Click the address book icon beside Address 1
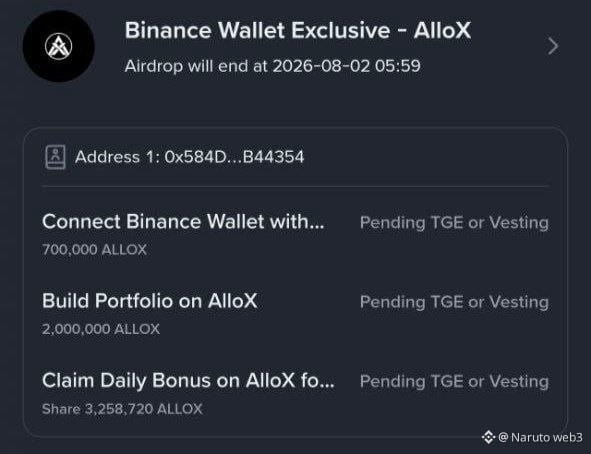The width and height of the screenshot is (591, 454). click(55, 157)
